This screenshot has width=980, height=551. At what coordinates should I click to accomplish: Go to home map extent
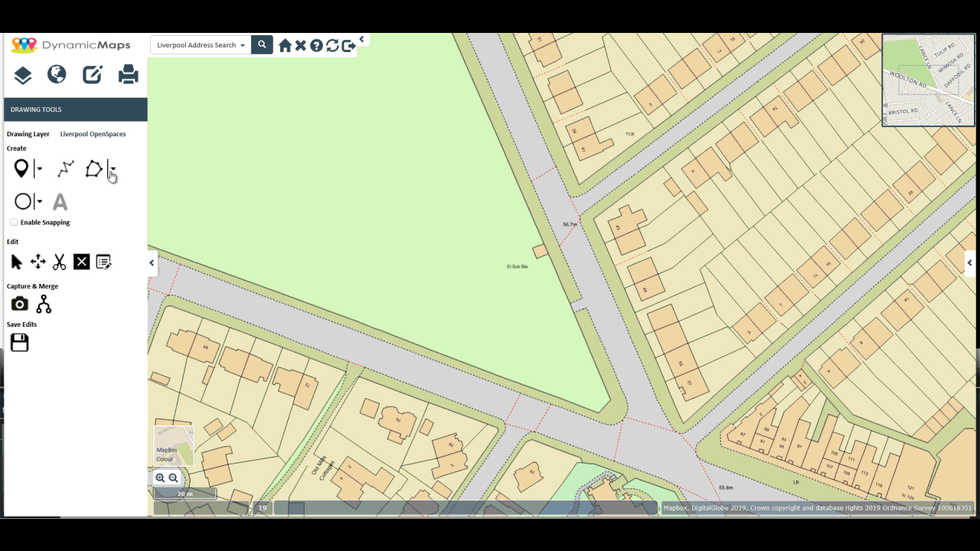285,46
